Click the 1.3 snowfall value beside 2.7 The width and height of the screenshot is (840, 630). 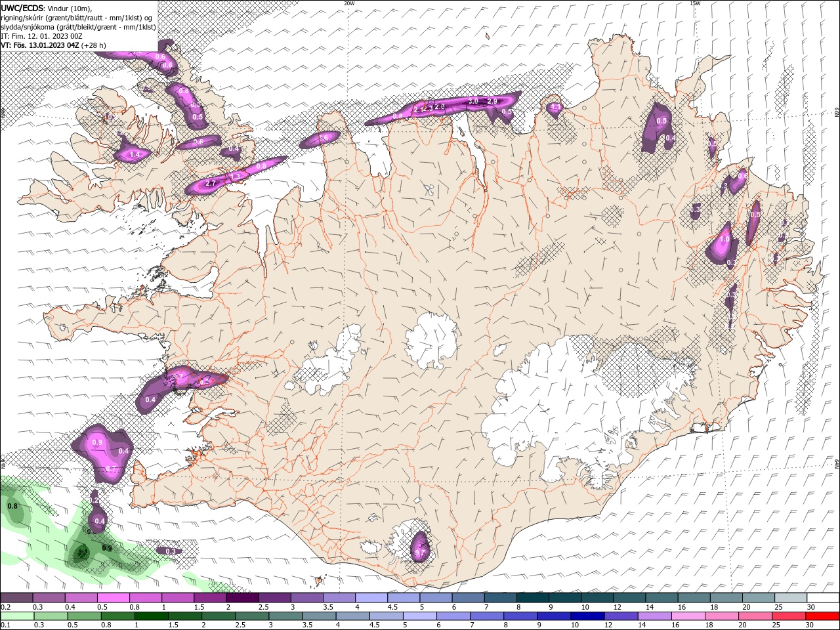pyautogui.click(x=236, y=177)
